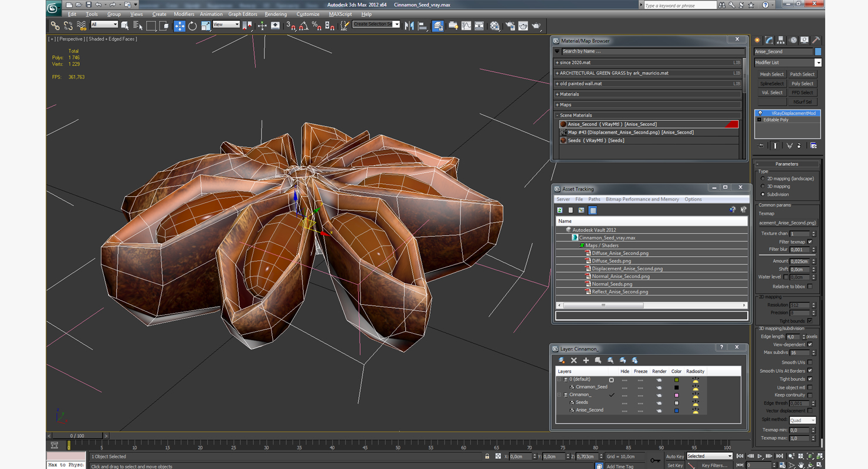Image resolution: width=868 pixels, height=469 pixels.
Task: Toggle the Percent Snap icon
Action: [x=317, y=26]
